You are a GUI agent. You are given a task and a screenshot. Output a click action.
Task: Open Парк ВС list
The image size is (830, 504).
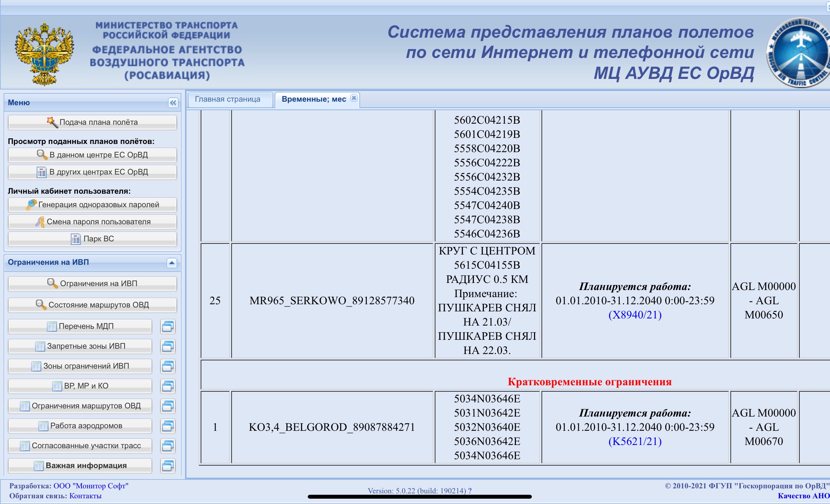[92, 239]
